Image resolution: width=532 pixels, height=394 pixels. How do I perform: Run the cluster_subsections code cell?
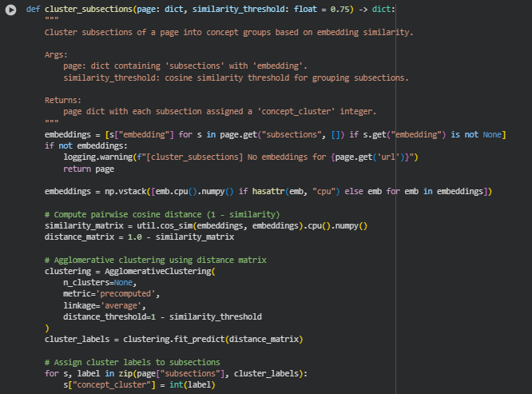(x=10, y=10)
